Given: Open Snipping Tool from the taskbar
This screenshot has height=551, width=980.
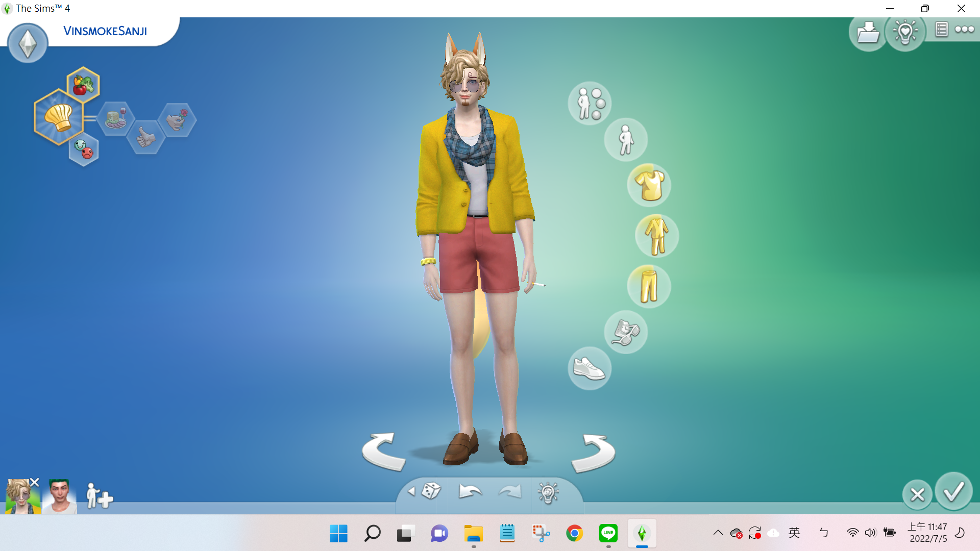Looking at the screenshot, I should (x=541, y=533).
